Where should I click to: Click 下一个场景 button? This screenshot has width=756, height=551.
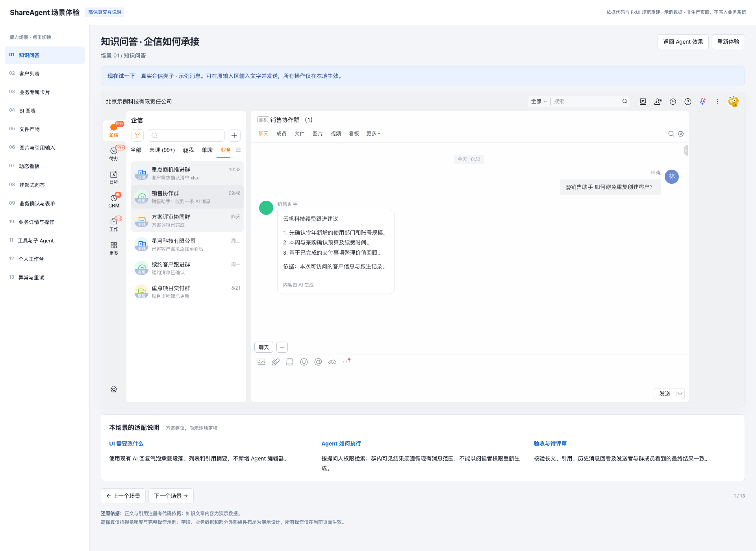point(171,496)
